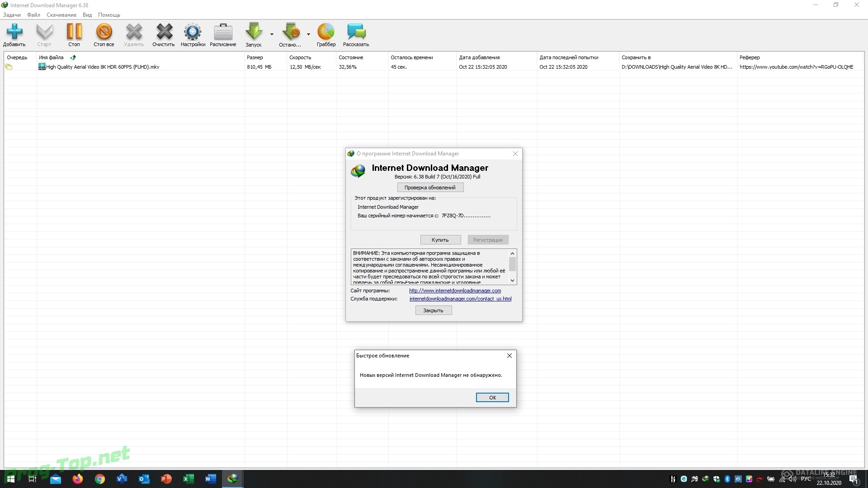Select the High Quality Aerial Video 8K download row

pyautogui.click(x=434, y=67)
